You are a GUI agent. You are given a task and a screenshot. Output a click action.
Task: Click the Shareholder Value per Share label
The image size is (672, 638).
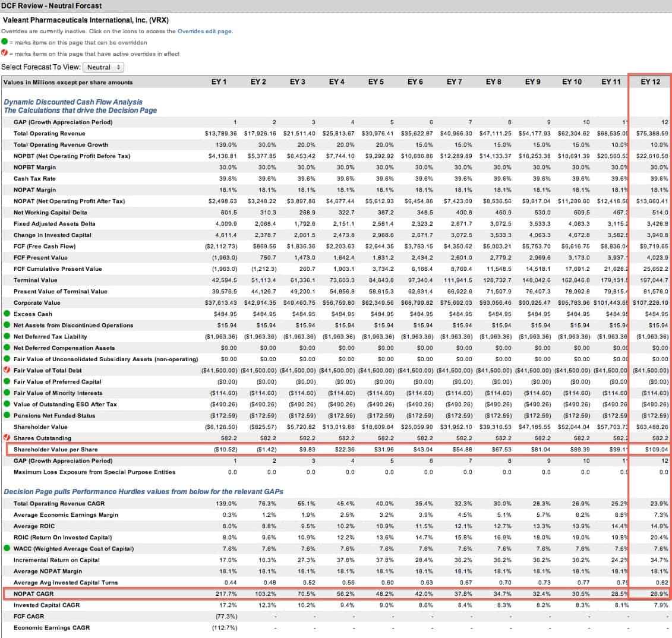click(56, 450)
